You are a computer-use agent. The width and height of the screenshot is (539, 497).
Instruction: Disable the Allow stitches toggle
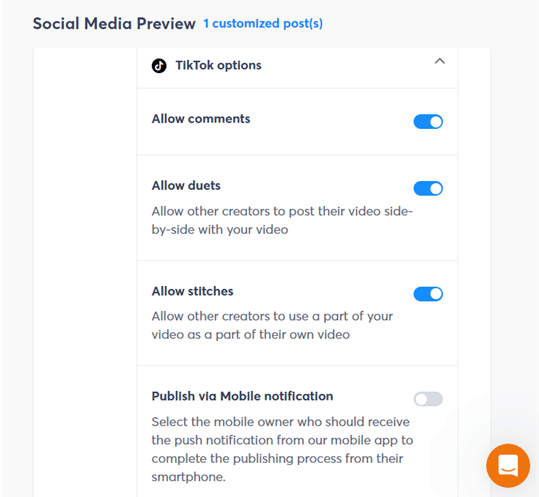(428, 294)
